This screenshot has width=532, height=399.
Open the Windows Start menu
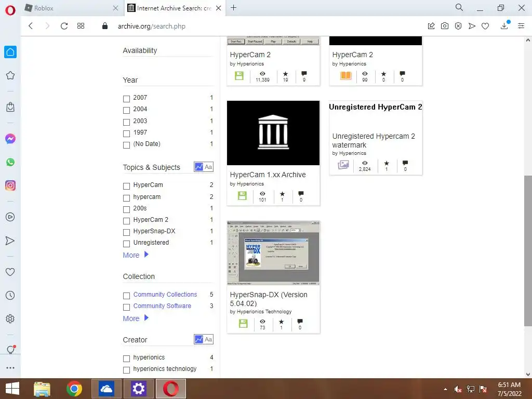tap(12, 389)
